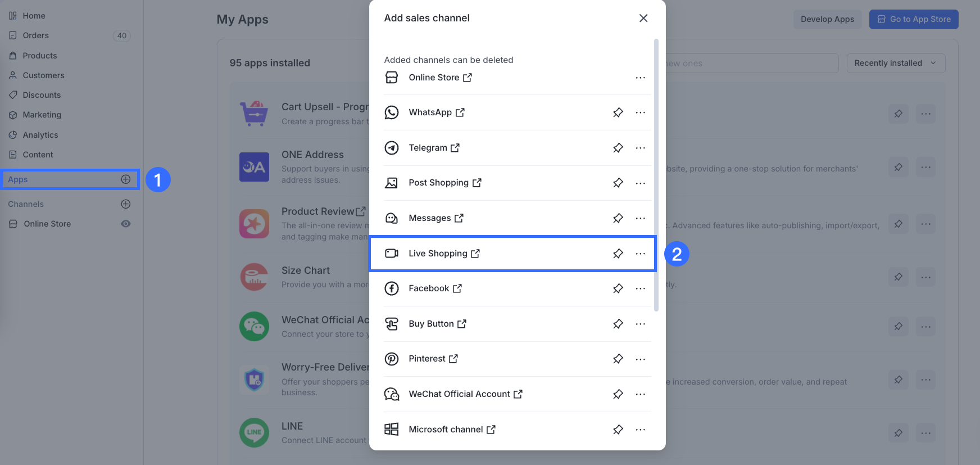Close the Add sales channel dialog
Image resolution: width=980 pixels, height=465 pixels.
coord(643,18)
